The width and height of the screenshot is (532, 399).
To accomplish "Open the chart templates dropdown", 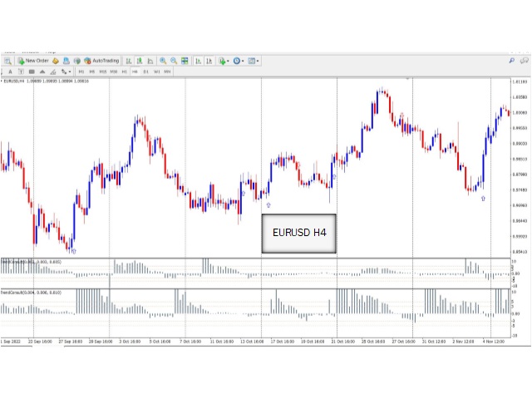I will 254,61.
